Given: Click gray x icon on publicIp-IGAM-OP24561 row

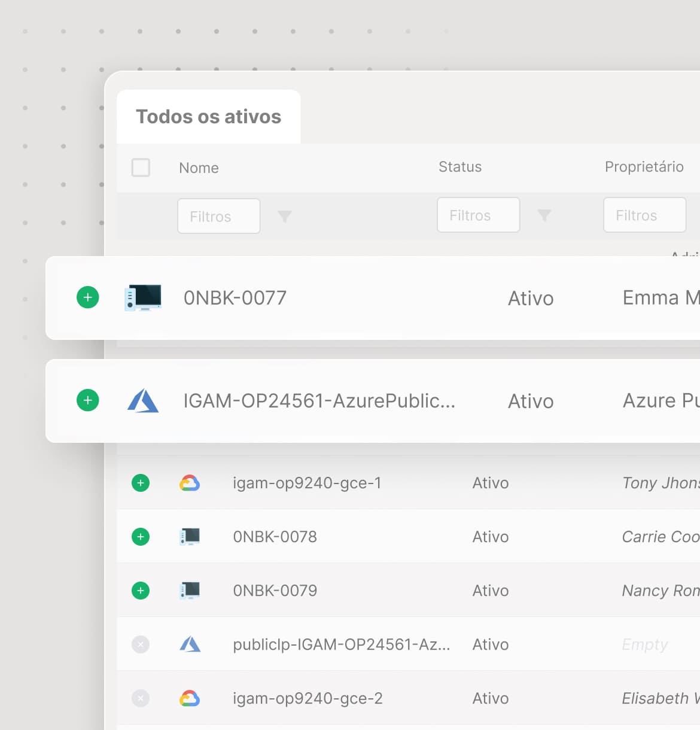Looking at the screenshot, I should coord(141,644).
